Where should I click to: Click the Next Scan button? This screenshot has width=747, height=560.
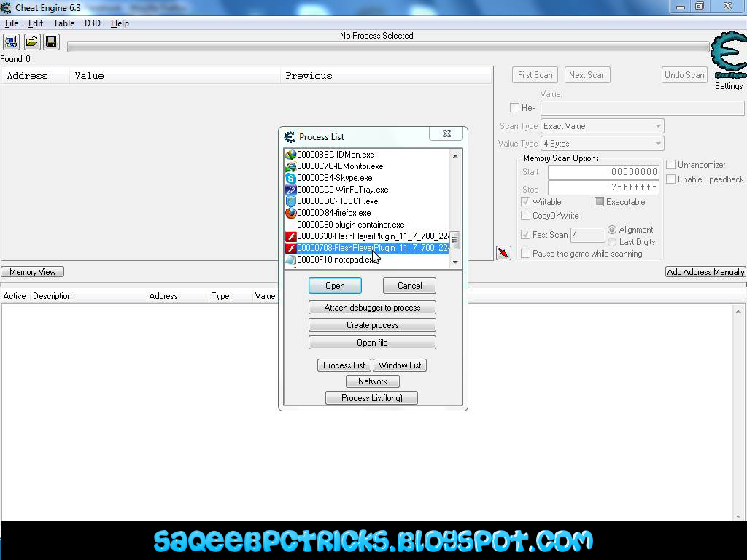coord(587,75)
